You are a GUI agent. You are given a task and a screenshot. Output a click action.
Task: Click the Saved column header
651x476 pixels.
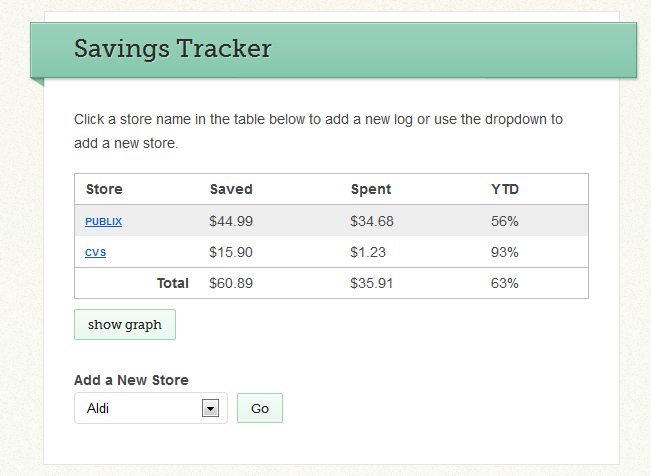[x=231, y=189]
